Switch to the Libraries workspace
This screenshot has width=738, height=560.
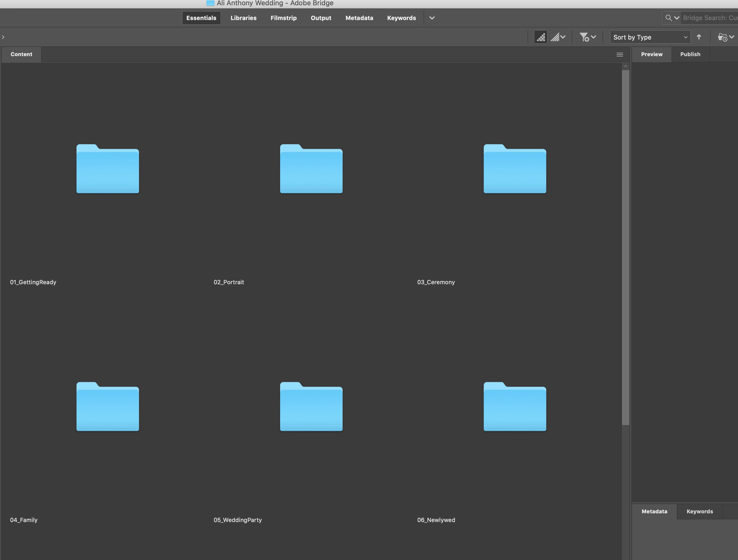pyautogui.click(x=243, y=18)
